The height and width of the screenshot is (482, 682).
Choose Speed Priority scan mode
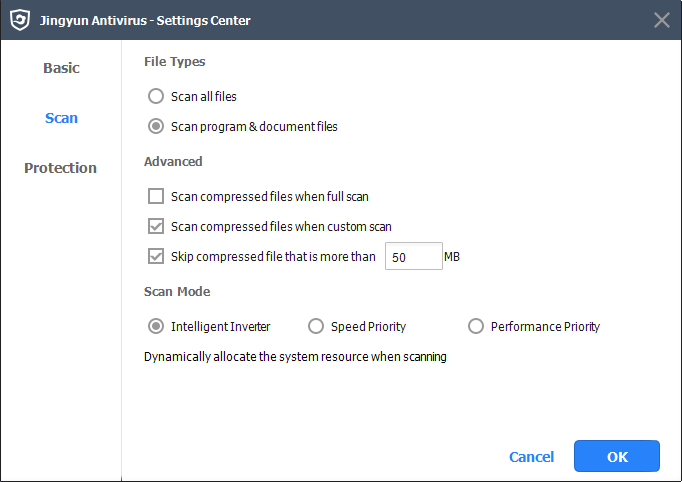tap(315, 326)
